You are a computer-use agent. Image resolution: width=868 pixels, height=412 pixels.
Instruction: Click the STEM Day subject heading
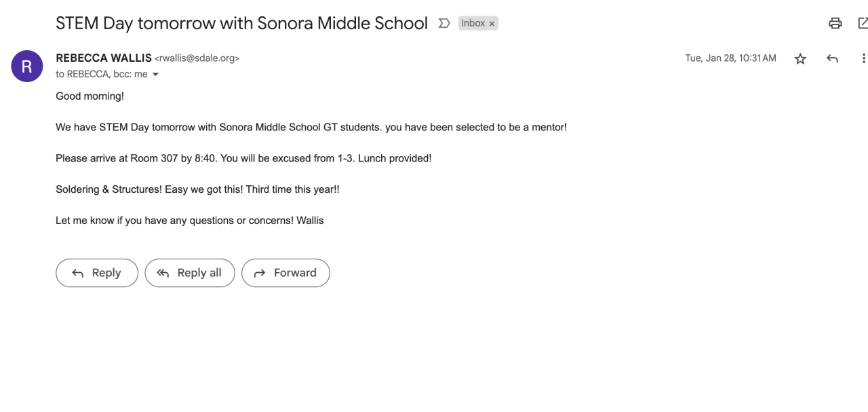(241, 23)
